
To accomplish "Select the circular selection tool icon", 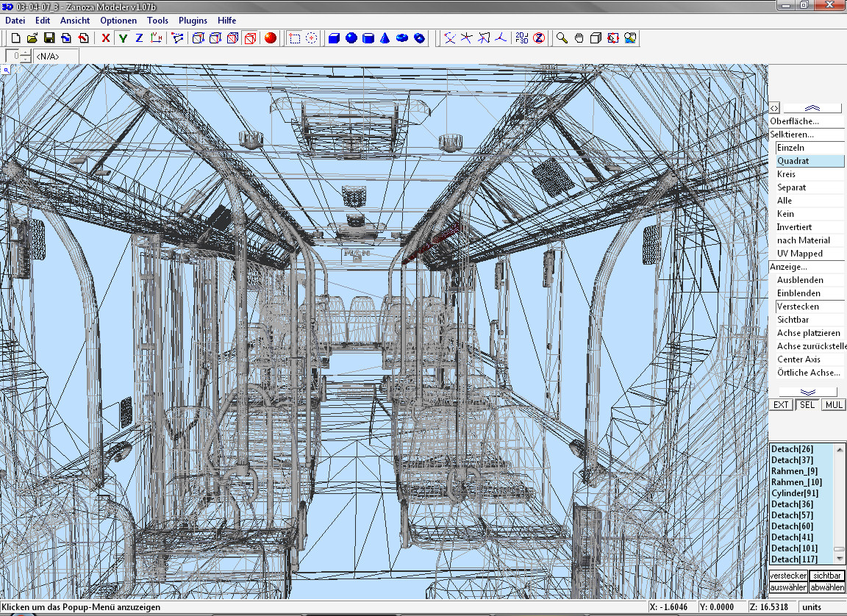I will 312,37.
